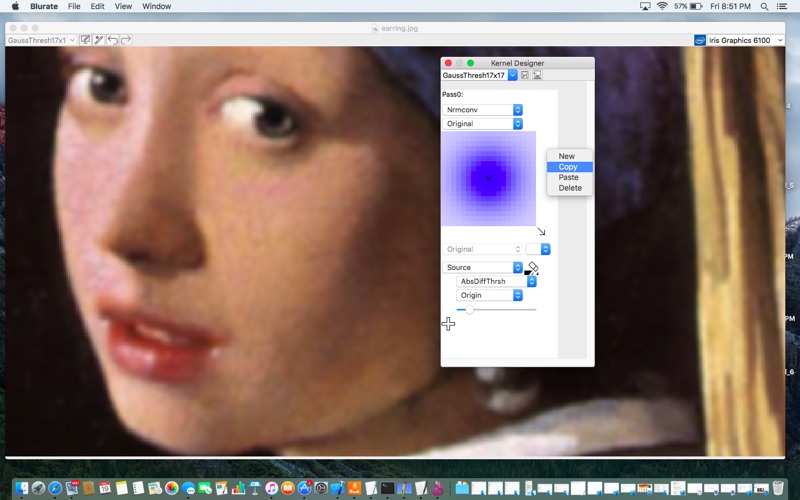800x500 pixels.
Task: Open Spotlight search magnifier
Action: pyautogui.click(x=764, y=6)
